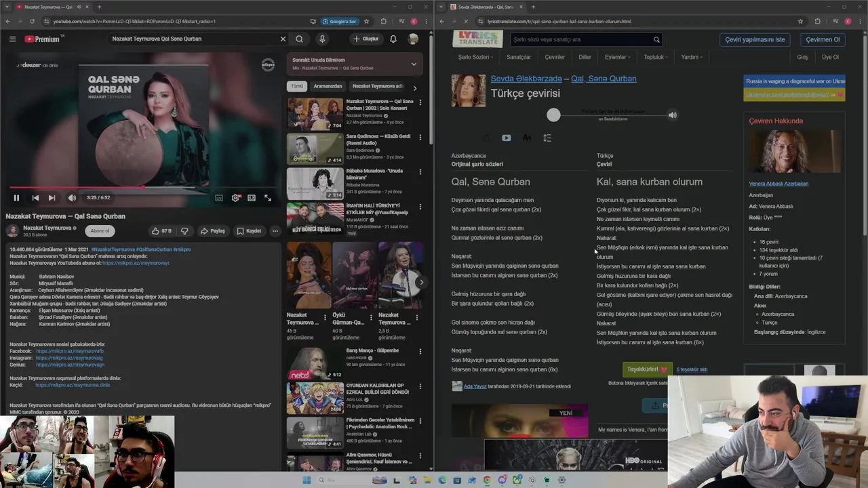Open Sara Qədimova Kiisib Getdi thumbnail
Image resolution: width=868 pixels, height=488 pixels.
[315, 148]
